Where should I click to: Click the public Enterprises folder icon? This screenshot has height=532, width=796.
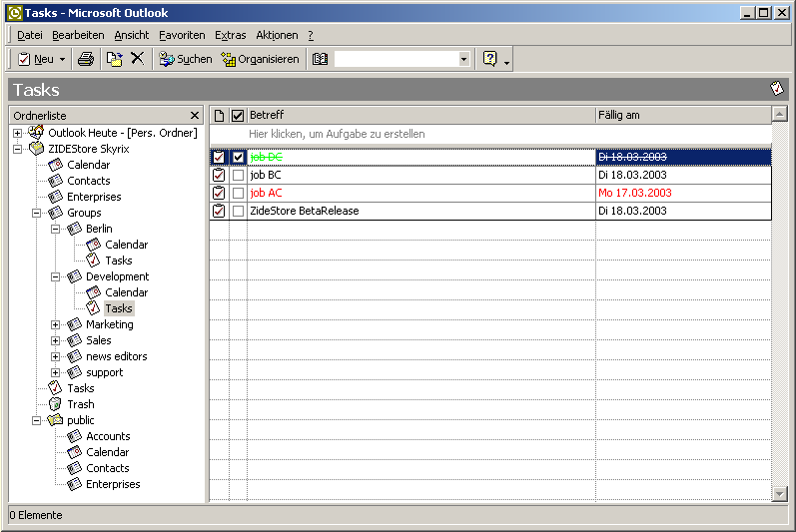(x=74, y=484)
